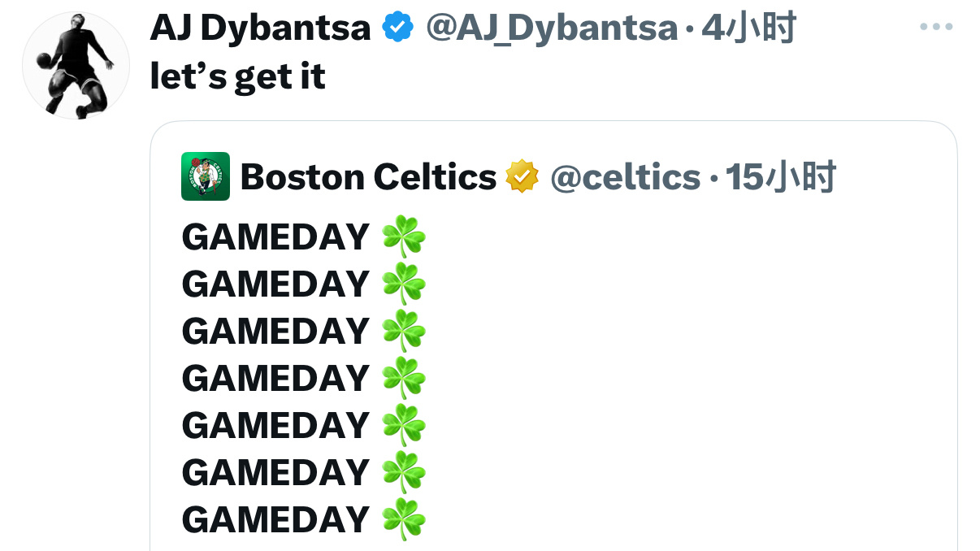Click the fourth shamrock emoji

click(404, 379)
